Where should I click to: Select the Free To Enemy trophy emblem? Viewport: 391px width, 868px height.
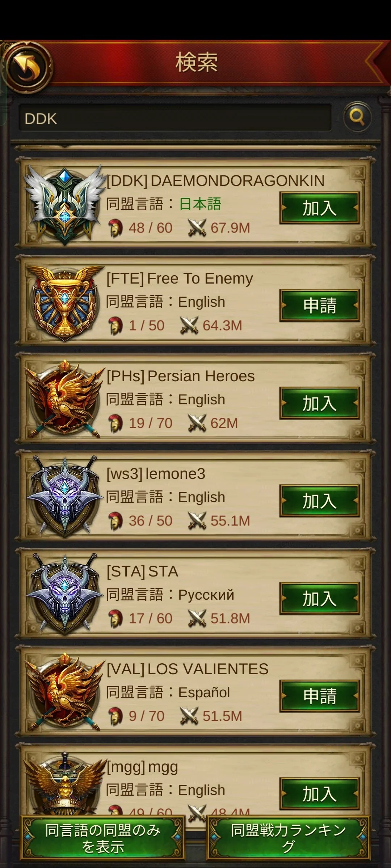point(64,303)
